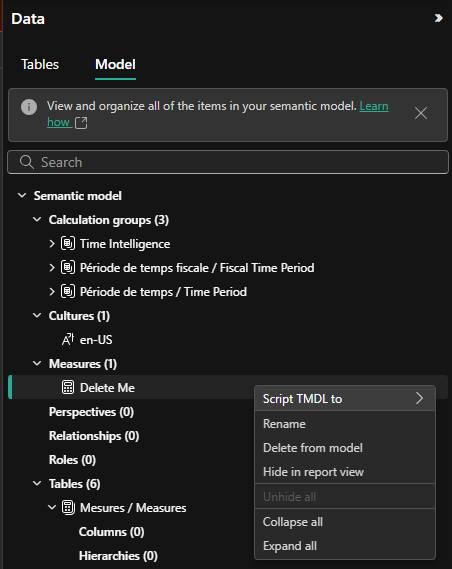Click the Time Intelligence calculation group icon
The width and height of the screenshot is (452, 569).
[68, 243]
